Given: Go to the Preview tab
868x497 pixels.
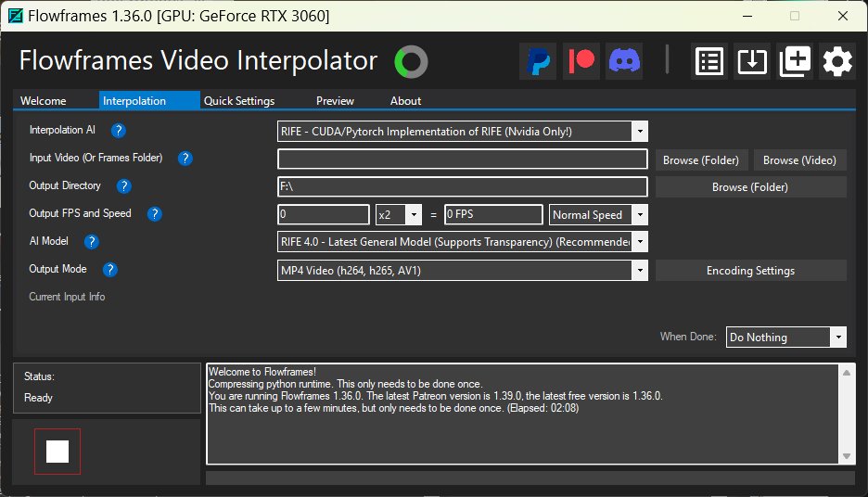Looking at the screenshot, I should 335,101.
